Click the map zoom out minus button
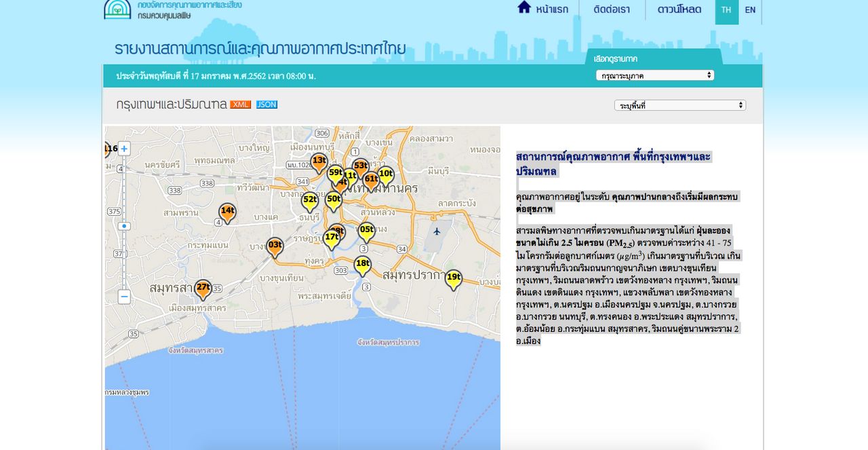 (x=124, y=297)
